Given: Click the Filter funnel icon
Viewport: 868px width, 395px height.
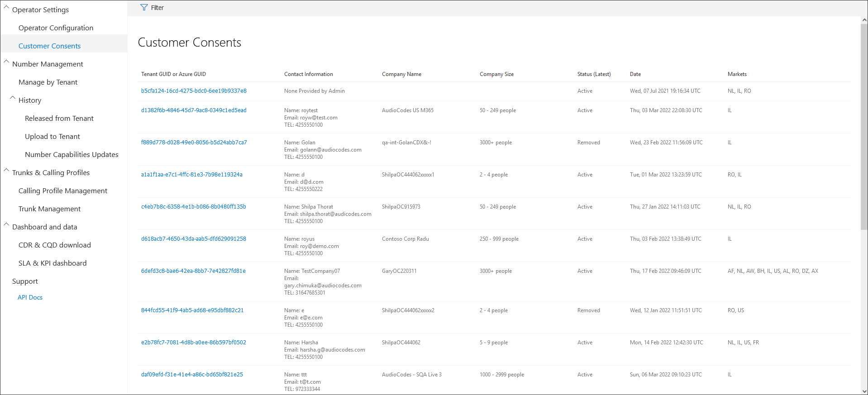Looking at the screenshot, I should pos(144,7).
